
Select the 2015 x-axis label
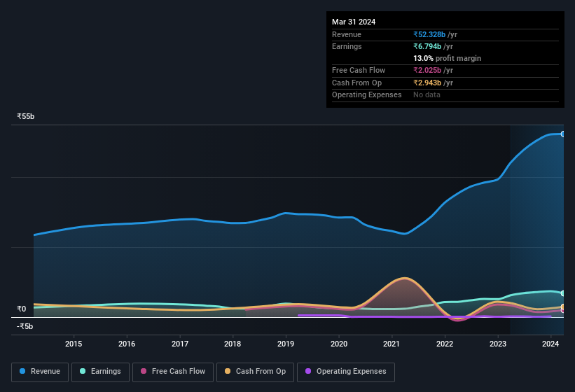pyautogui.click(x=74, y=344)
